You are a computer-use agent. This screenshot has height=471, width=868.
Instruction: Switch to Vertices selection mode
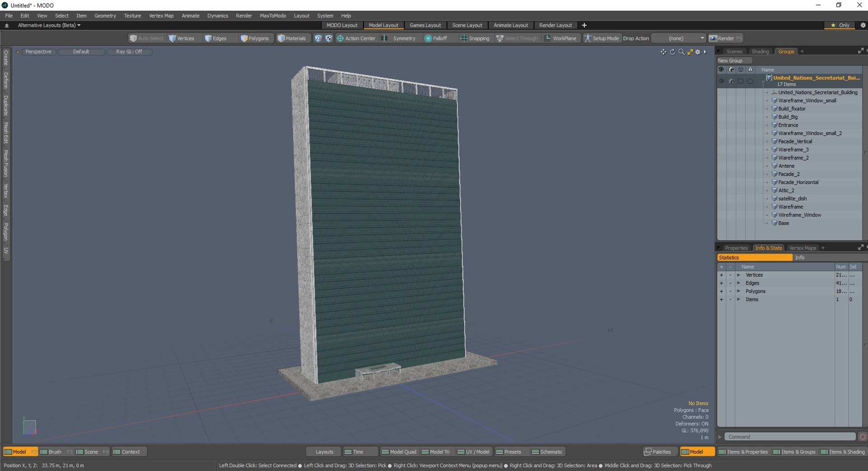pos(182,38)
